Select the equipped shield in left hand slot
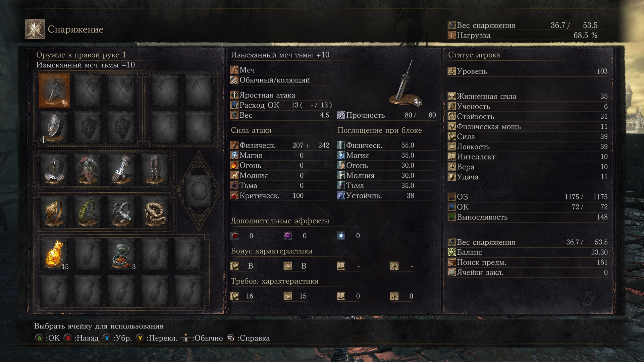 tap(54, 127)
